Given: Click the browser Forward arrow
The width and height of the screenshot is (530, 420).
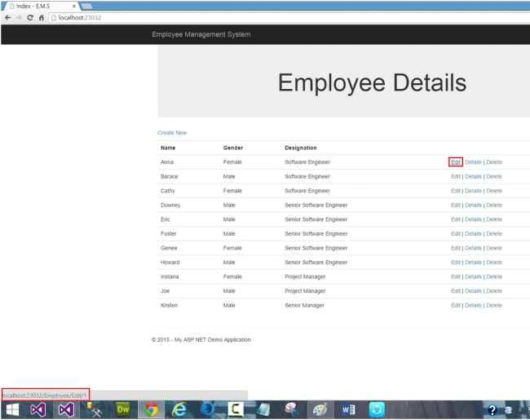Looking at the screenshot, I should 19,18.
